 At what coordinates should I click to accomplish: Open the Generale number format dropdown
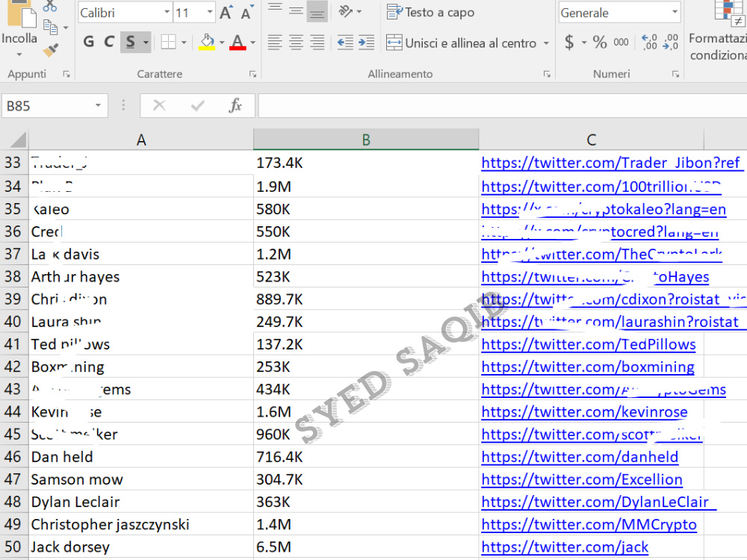click(675, 13)
